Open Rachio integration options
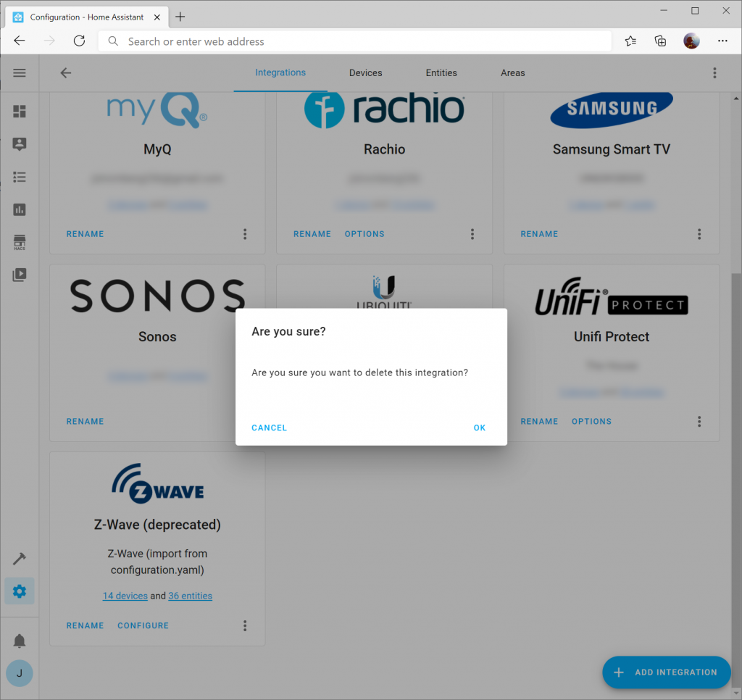Viewport: 742px width, 700px height. coord(364,234)
